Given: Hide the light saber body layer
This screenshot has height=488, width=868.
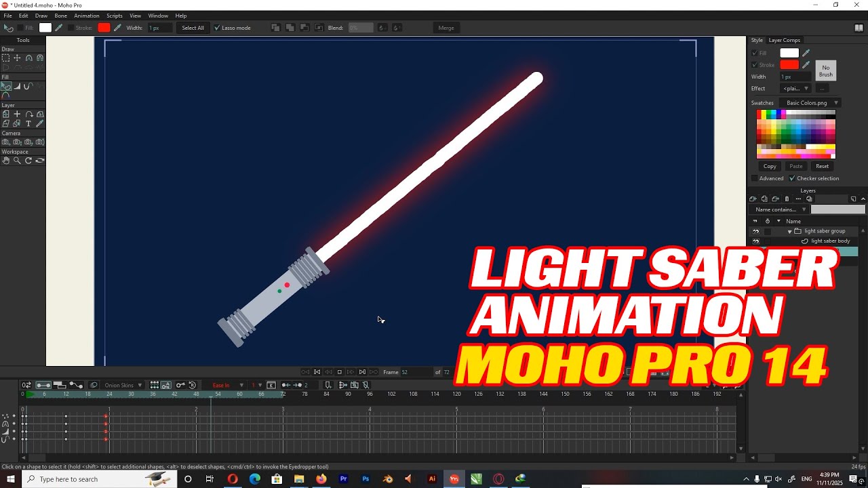Looking at the screenshot, I should (755, 241).
